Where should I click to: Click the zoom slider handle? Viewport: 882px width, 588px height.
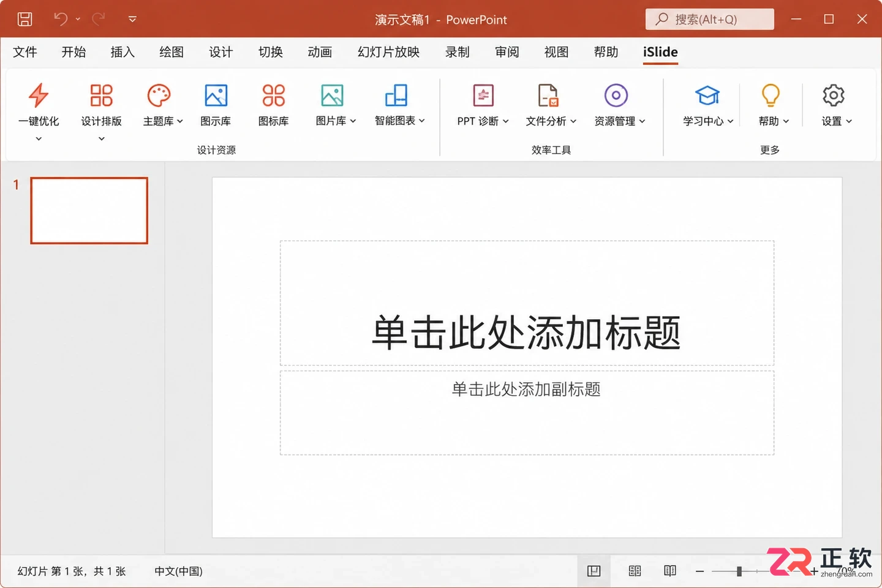[739, 571]
